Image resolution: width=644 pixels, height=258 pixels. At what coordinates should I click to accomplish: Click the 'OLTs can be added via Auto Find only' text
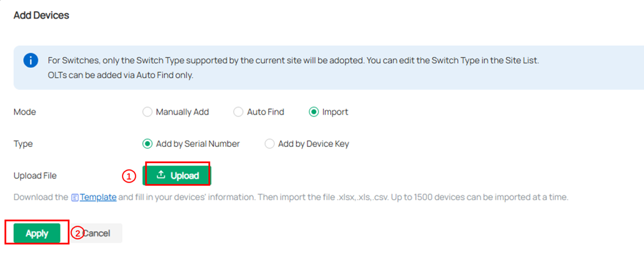coord(120,75)
